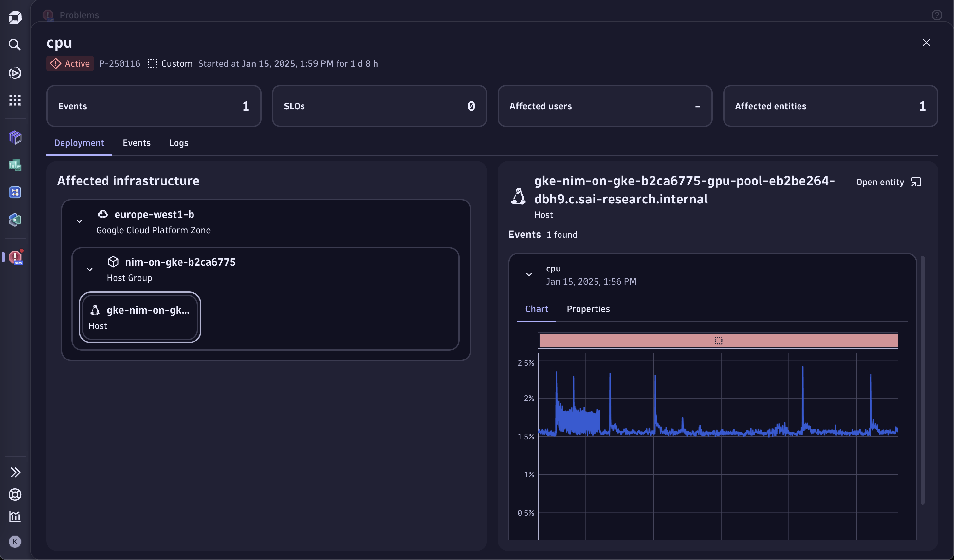
Task: Open the Problems app icon in sidebar
Action: click(x=15, y=257)
